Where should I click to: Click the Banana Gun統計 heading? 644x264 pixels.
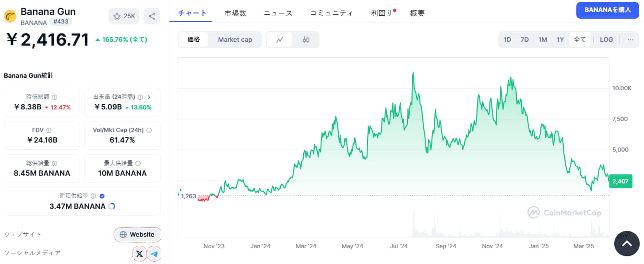pyautogui.click(x=28, y=76)
